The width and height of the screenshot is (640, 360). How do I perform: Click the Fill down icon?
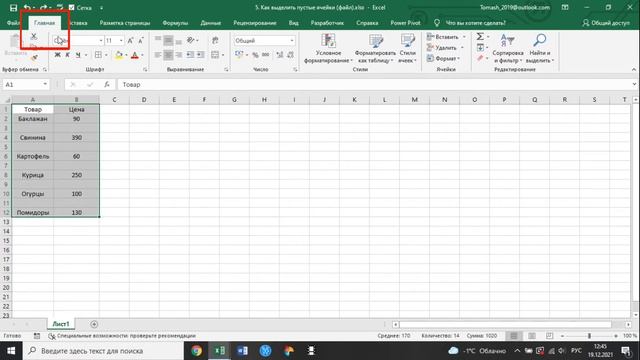coord(480,48)
